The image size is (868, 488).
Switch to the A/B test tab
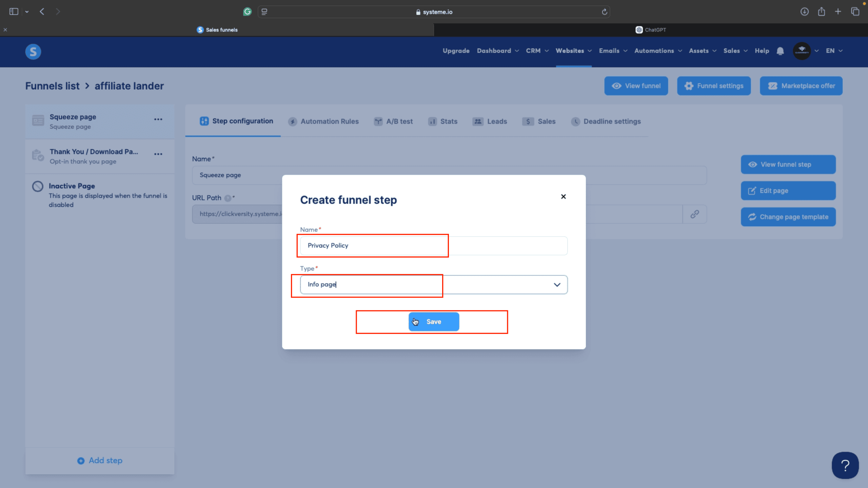(x=393, y=121)
